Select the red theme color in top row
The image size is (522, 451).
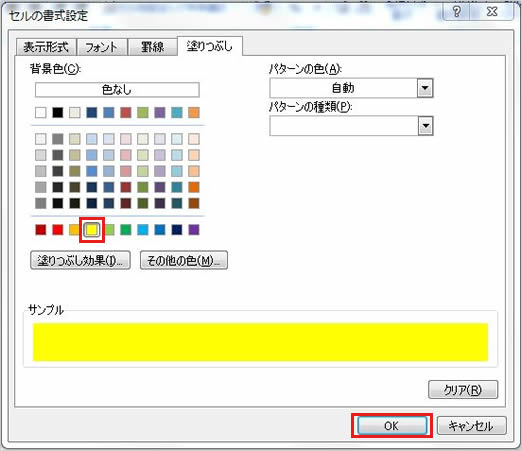pyautogui.click(x=126, y=113)
